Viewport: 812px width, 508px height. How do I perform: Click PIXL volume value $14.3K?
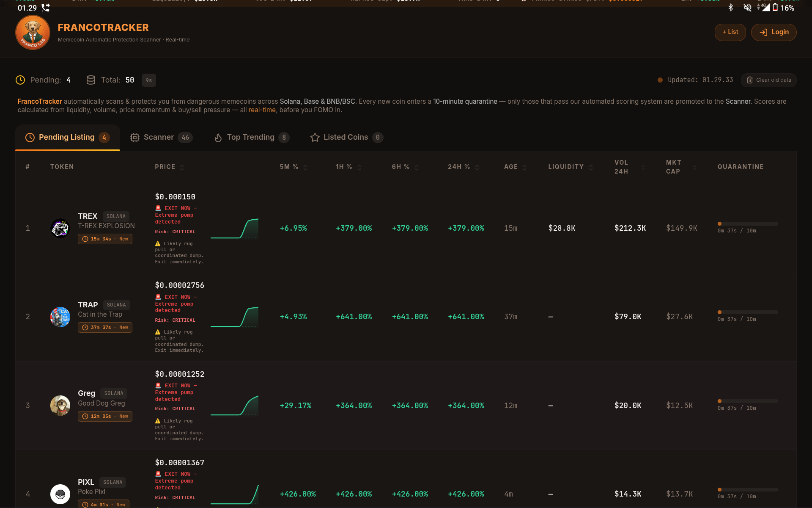pyautogui.click(x=628, y=494)
